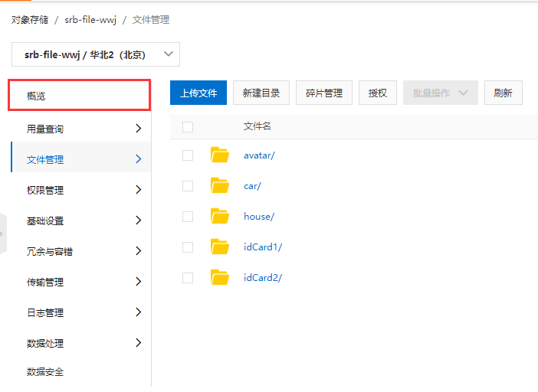Click the car/ folder icon

point(220,185)
